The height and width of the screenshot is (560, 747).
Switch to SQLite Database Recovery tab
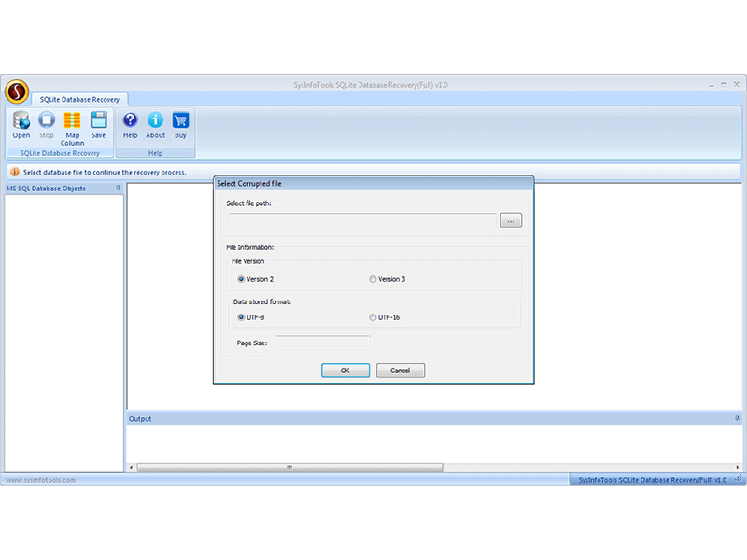coord(79,99)
